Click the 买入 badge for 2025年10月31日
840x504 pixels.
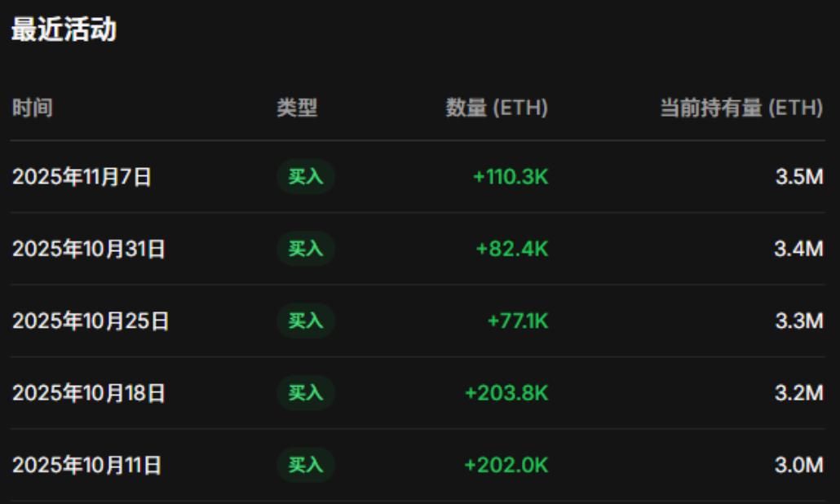click(x=306, y=249)
